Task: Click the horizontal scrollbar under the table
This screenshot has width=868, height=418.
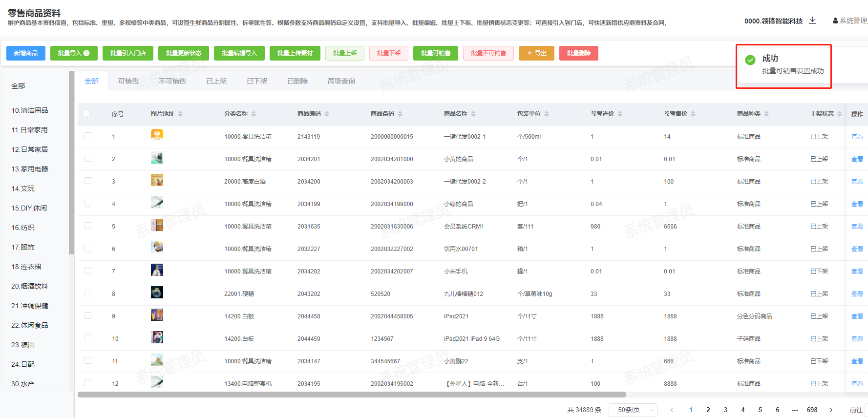Action: [x=352, y=395]
